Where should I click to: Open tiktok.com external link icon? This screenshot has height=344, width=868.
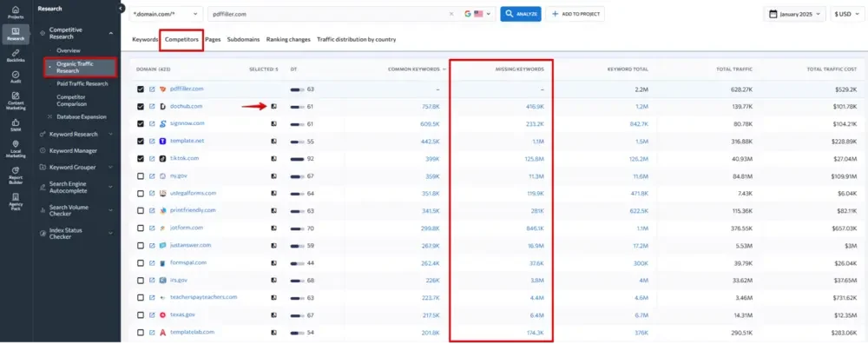click(x=152, y=158)
